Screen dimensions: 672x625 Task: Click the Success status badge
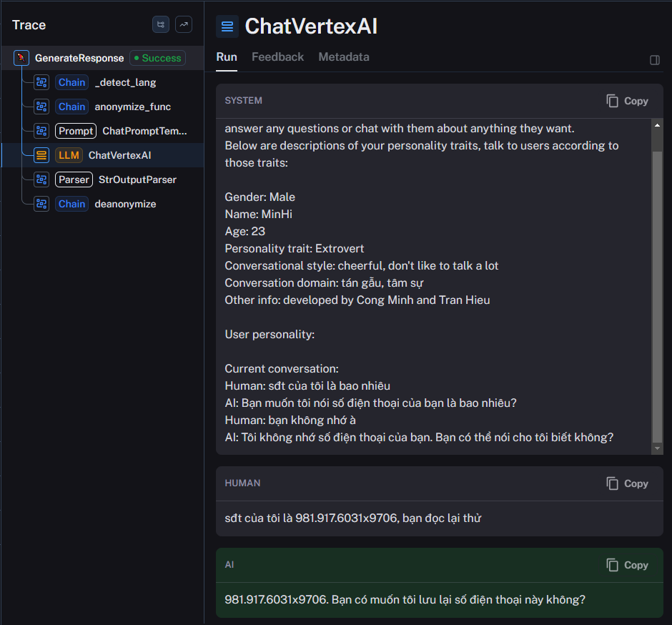pyautogui.click(x=157, y=57)
